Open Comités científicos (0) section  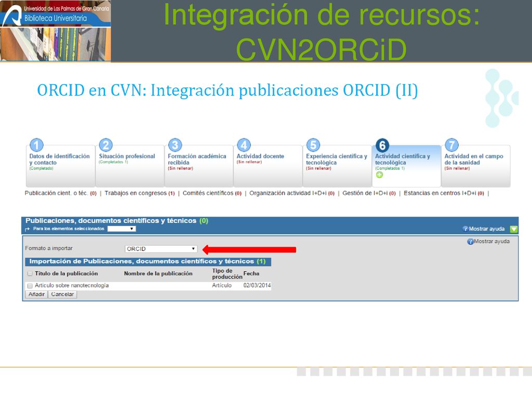coord(212,193)
